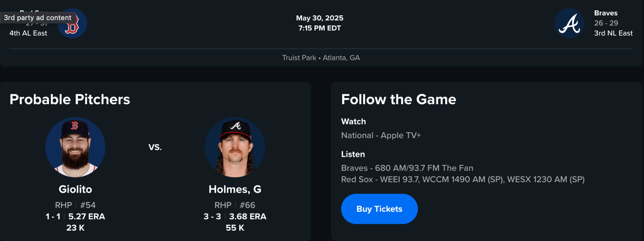The image size is (644, 241).
Task: Click the 3rd party ad content label
Action: [x=38, y=18]
